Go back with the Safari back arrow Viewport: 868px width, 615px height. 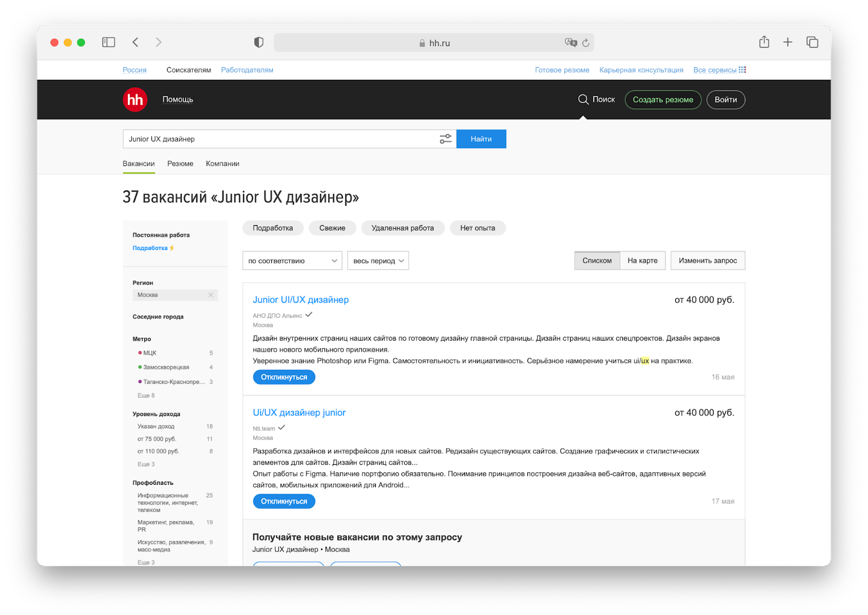click(x=136, y=42)
